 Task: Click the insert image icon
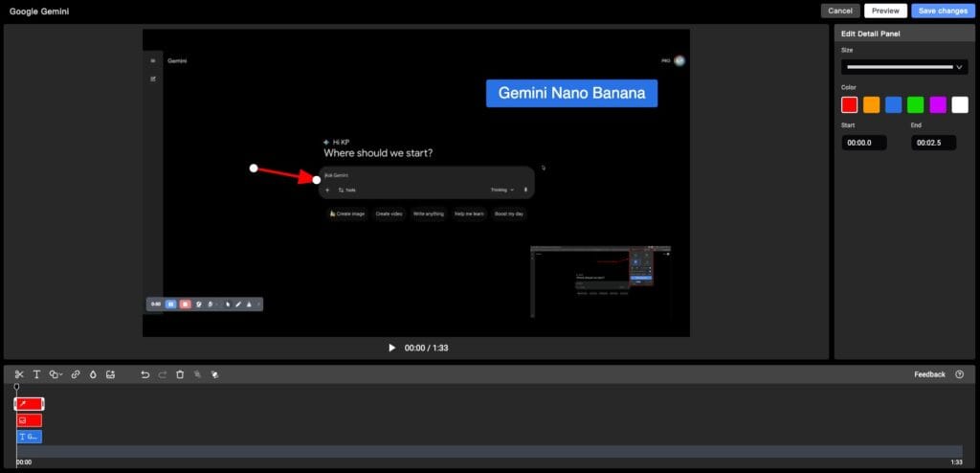coord(111,374)
